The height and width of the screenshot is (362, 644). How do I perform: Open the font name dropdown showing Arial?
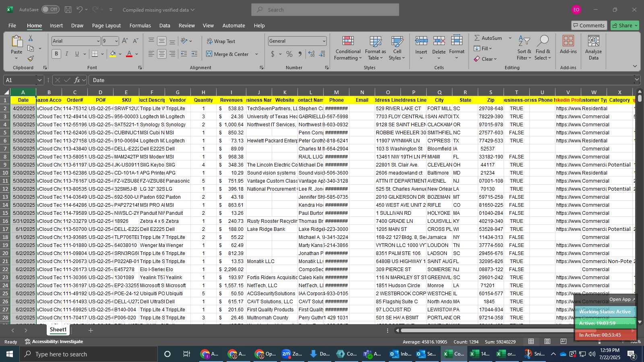98,41
